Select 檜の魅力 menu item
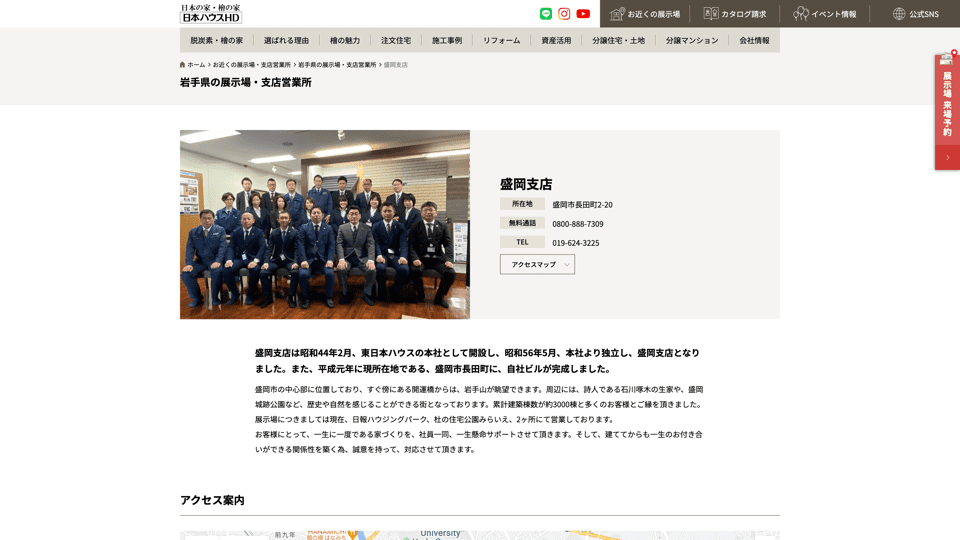Viewport: 960px width, 540px height. (345, 40)
